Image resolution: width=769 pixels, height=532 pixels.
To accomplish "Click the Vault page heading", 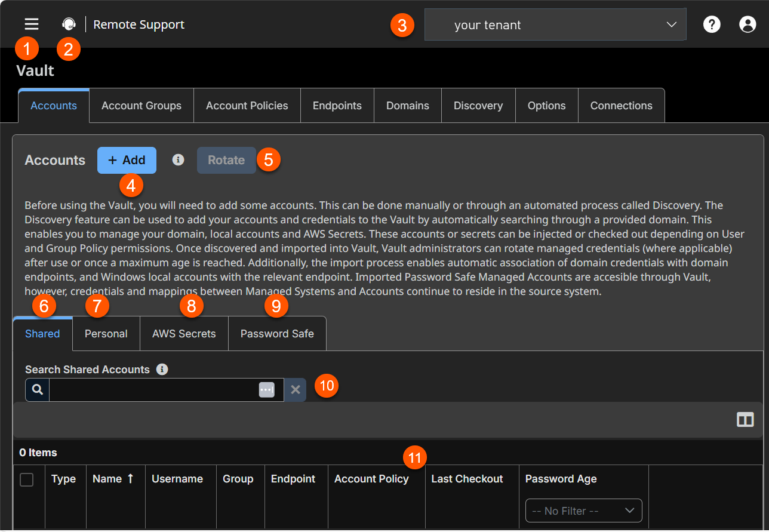I will [35, 70].
